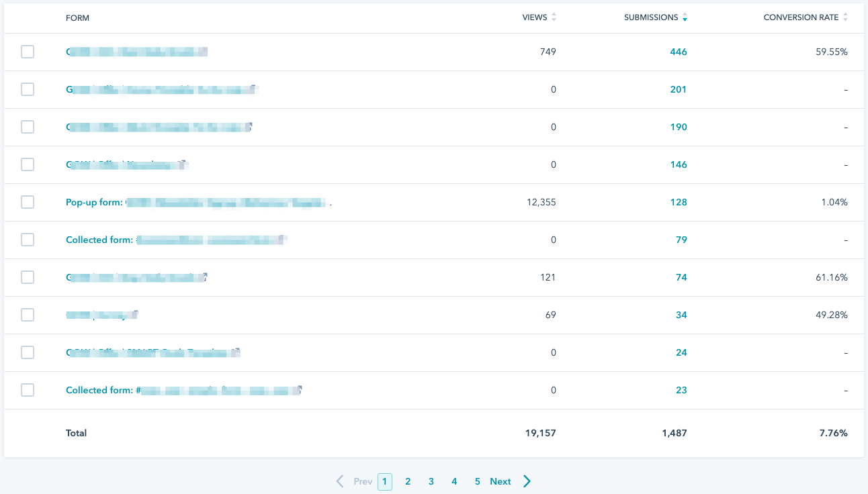
Task: Tick the checkbox for the 23 submissions row
Action: point(28,390)
